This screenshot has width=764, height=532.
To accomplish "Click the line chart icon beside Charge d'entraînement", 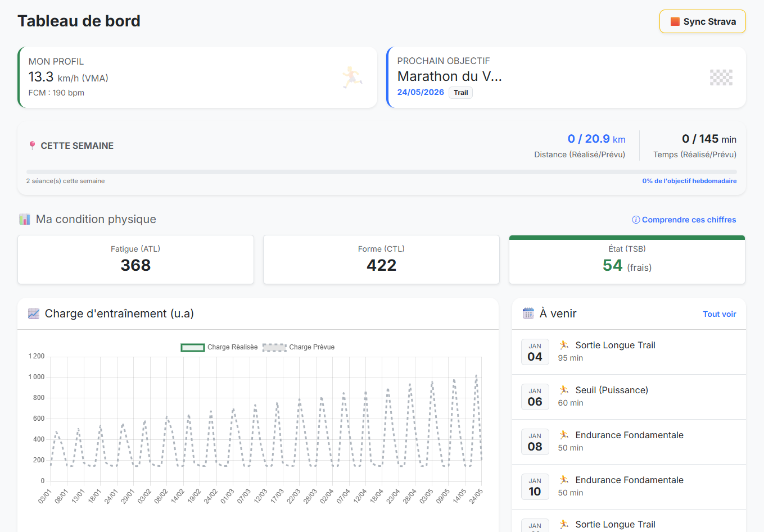I will (x=34, y=313).
